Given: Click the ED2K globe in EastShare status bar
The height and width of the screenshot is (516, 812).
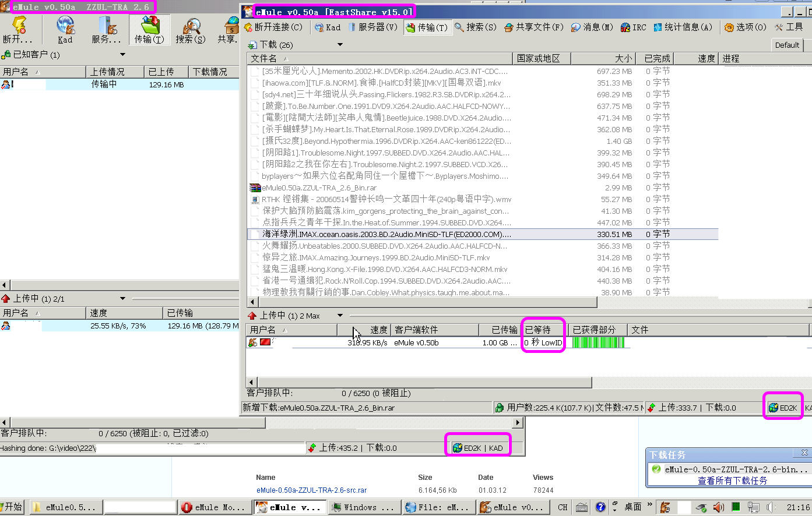Looking at the screenshot, I should click(x=774, y=408).
